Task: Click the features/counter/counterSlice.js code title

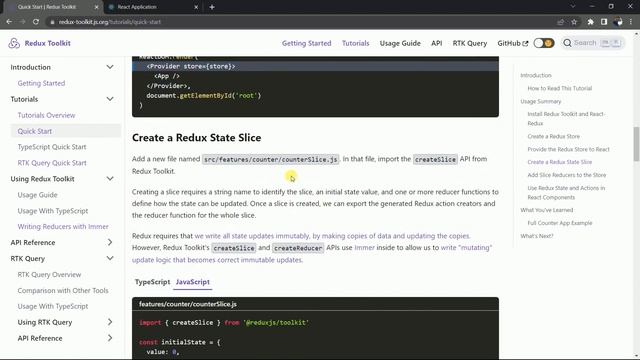Action: 188,304
